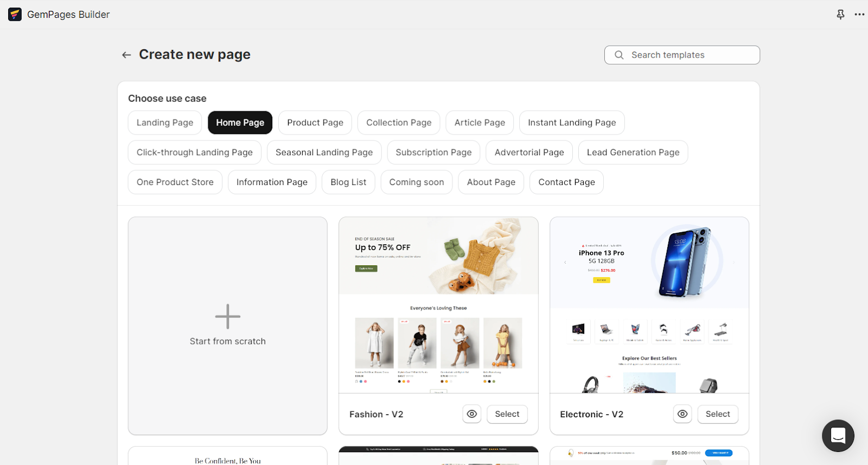Pin the app using the pin icon

pos(840,15)
